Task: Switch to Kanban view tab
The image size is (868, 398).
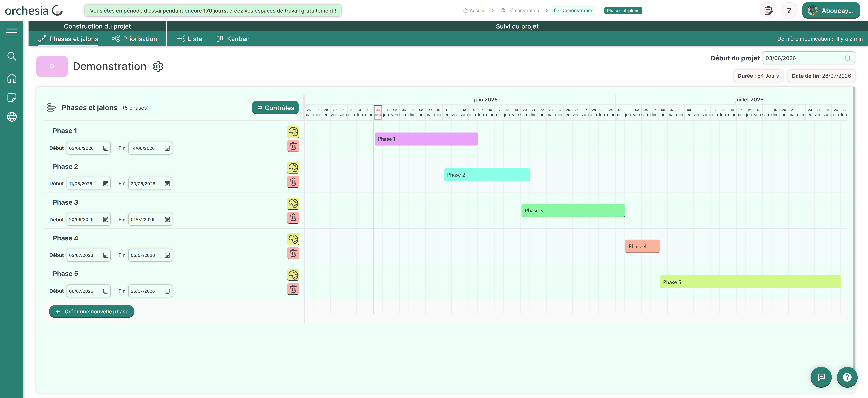Action: pos(233,39)
